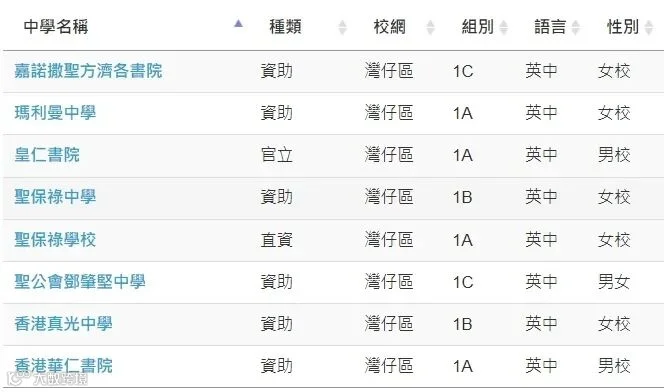Sort table by 種類 column header
This screenshot has height=392, width=664.
point(285,27)
